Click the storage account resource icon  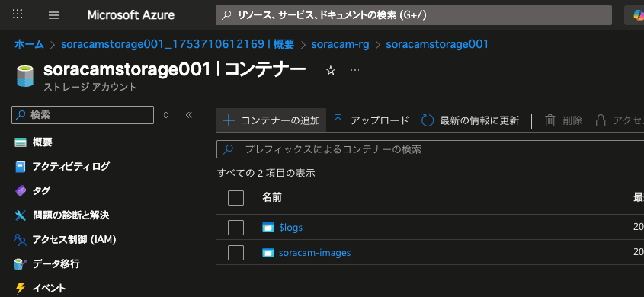pyautogui.click(x=25, y=76)
